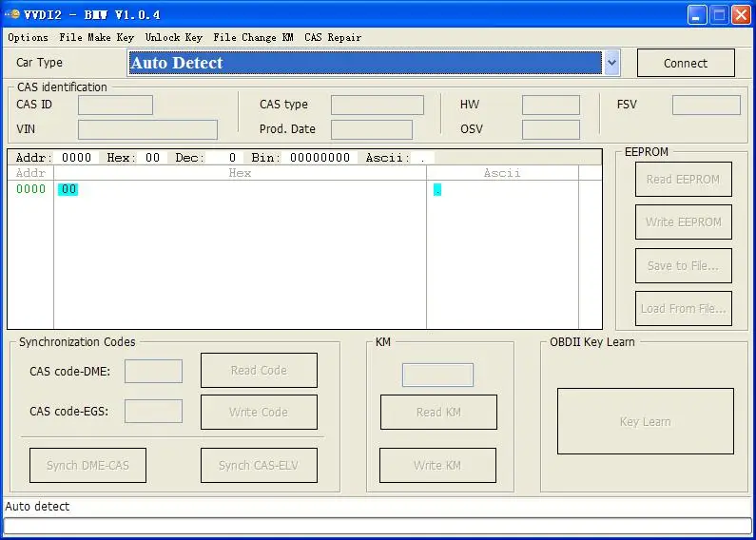Screen dimensions: 756x540
Task: Click the Addr value 0000 in info bar
Action: point(77,158)
